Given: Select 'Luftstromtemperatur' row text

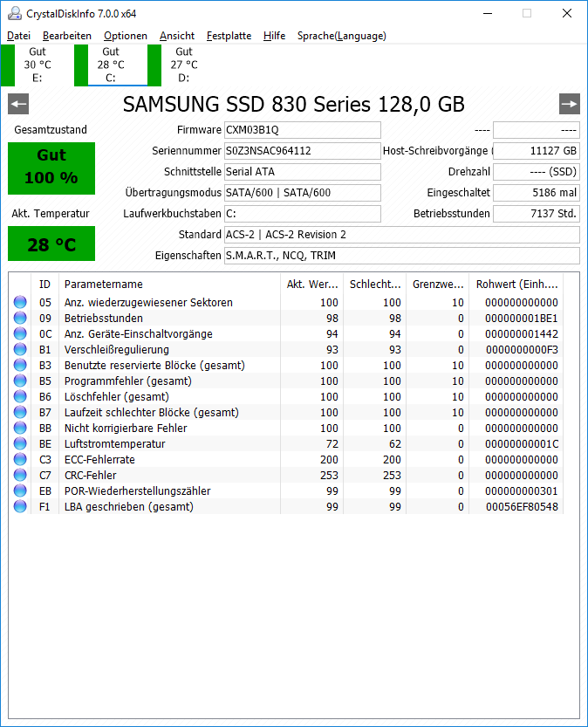Looking at the screenshot, I should [115, 444].
